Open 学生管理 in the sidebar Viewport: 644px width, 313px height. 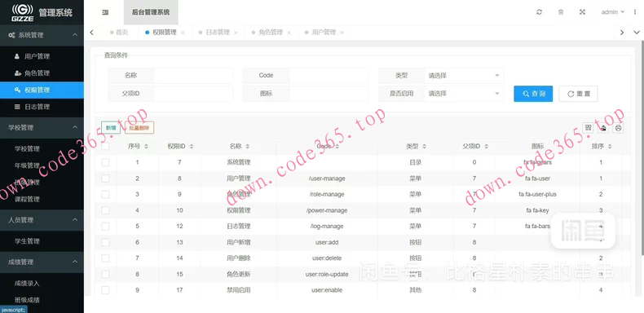[42, 241]
